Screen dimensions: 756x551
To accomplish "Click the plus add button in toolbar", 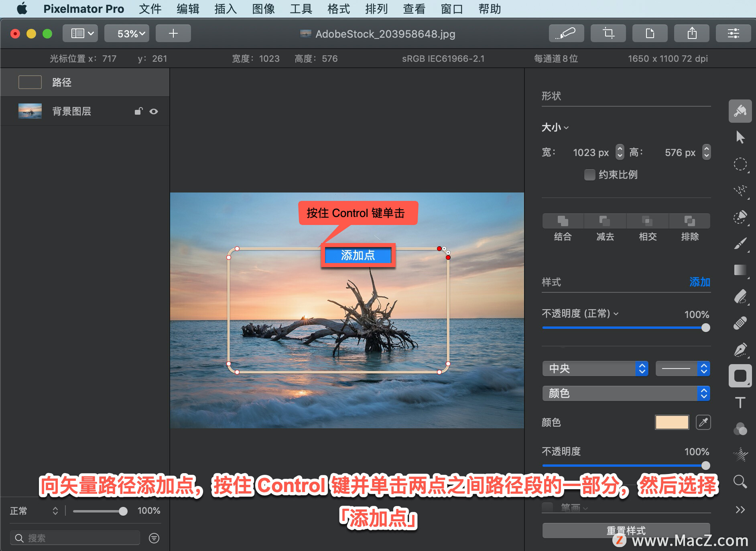I will click(173, 33).
